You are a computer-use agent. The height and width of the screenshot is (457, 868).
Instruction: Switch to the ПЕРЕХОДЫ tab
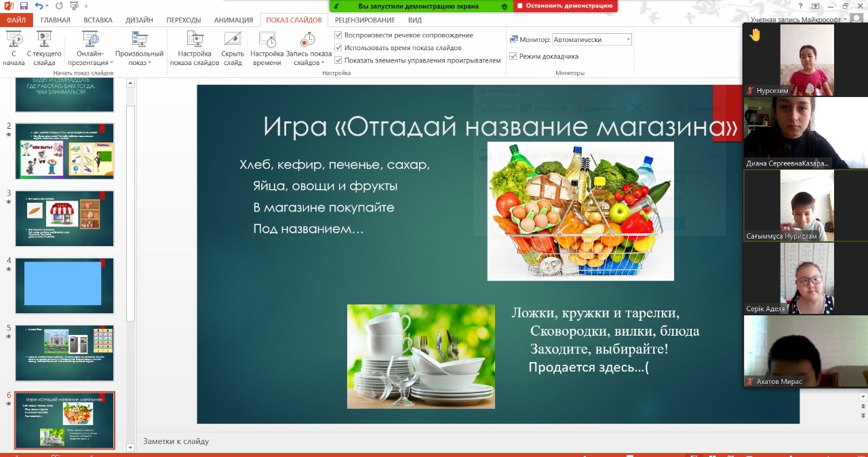[x=184, y=20]
